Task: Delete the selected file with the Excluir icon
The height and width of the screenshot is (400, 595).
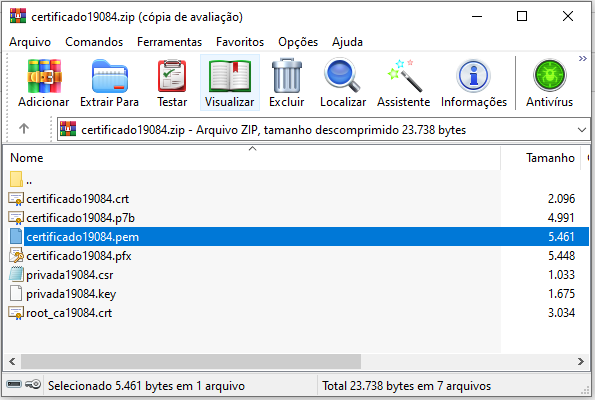Action: [x=286, y=83]
